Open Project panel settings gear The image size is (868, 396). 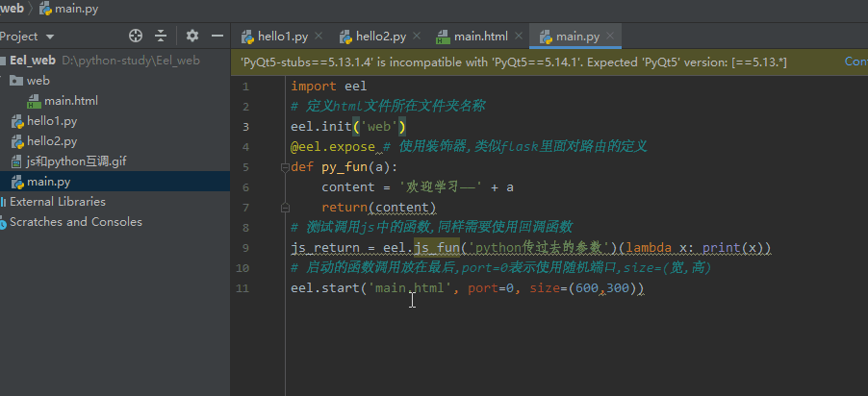[192, 37]
